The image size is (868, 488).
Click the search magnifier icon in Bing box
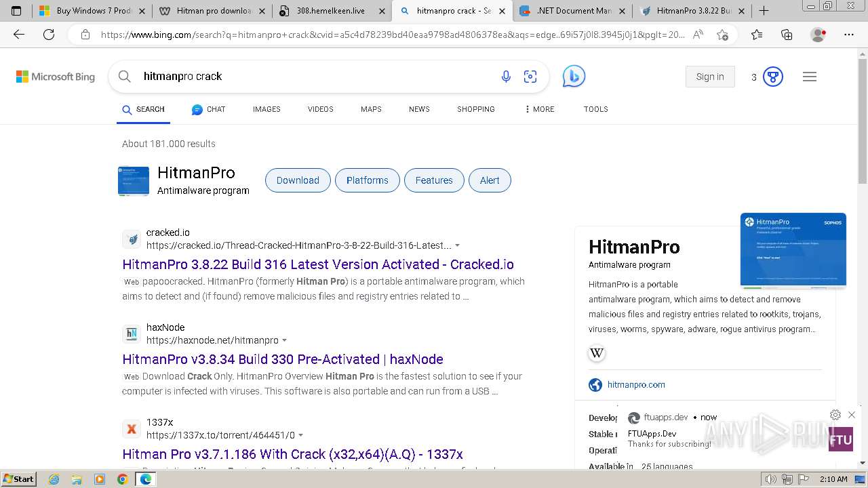click(x=125, y=77)
